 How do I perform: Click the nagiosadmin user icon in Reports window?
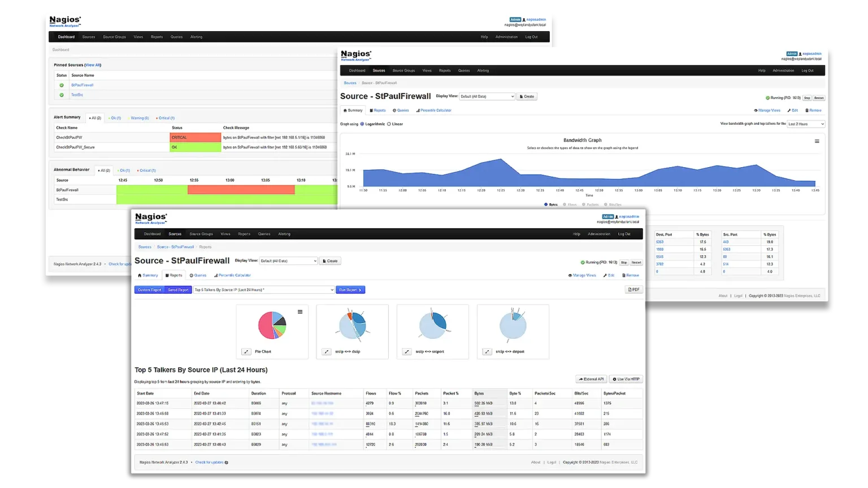(617, 216)
